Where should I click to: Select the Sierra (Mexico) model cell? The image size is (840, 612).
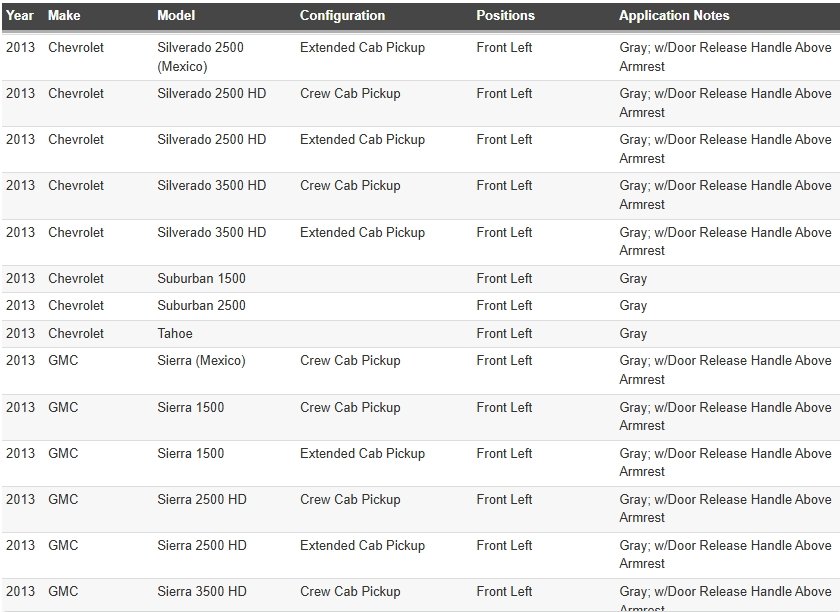(201, 361)
